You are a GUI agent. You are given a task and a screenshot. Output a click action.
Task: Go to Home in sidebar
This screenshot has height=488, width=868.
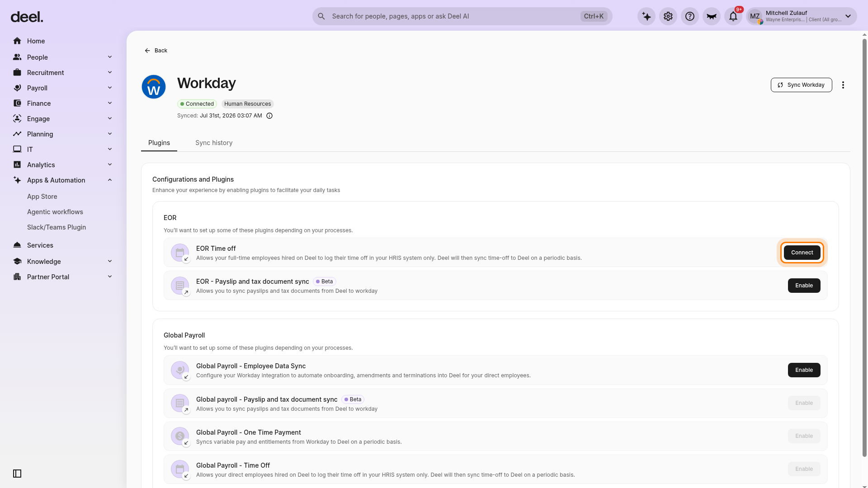click(36, 41)
